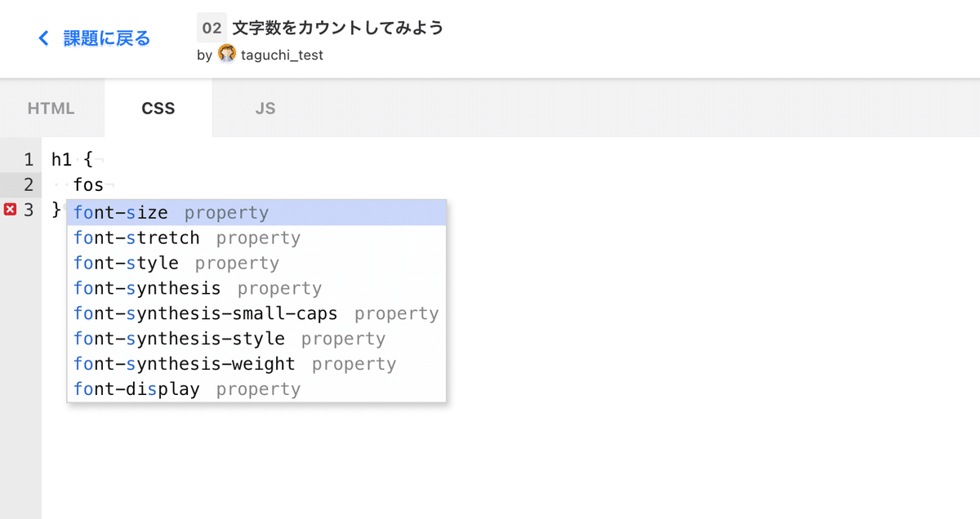
Task: Go back via 課題に戻る link
Action: (x=107, y=38)
